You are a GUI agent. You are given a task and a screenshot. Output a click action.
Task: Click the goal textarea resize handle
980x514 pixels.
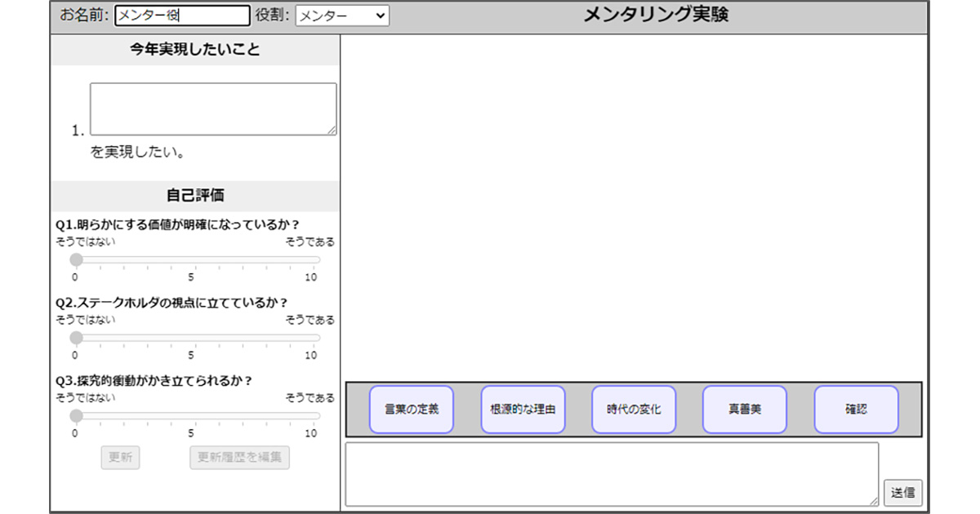click(x=333, y=131)
